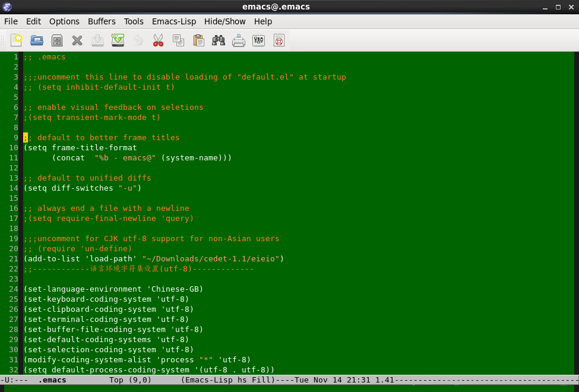This screenshot has height=392, width=579.
Task: Click line number 15 in the margin
Action: pyautogui.click(x=14, y=198)
